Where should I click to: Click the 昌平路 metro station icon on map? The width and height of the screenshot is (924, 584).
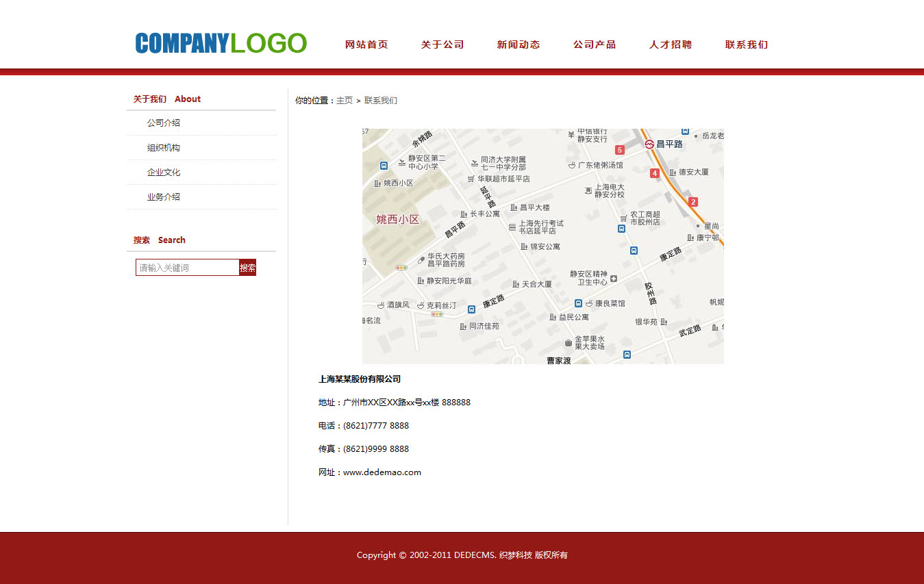[649, 144]
